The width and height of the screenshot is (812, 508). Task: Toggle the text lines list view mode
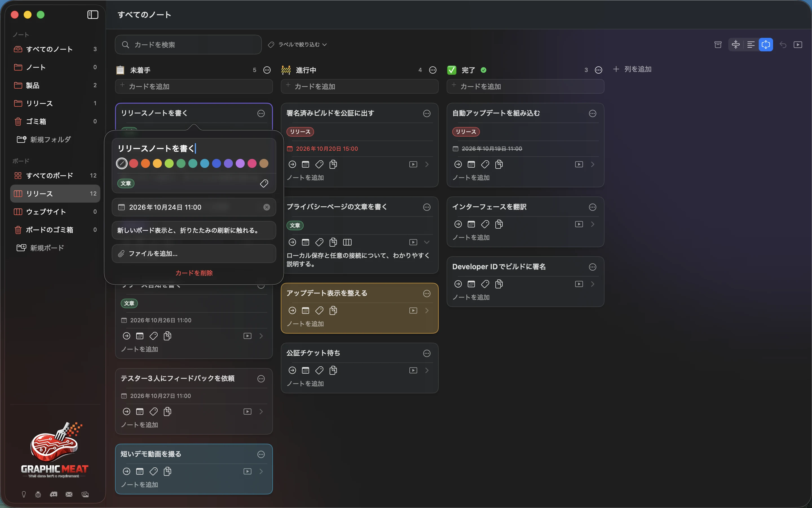pos(751,45)
